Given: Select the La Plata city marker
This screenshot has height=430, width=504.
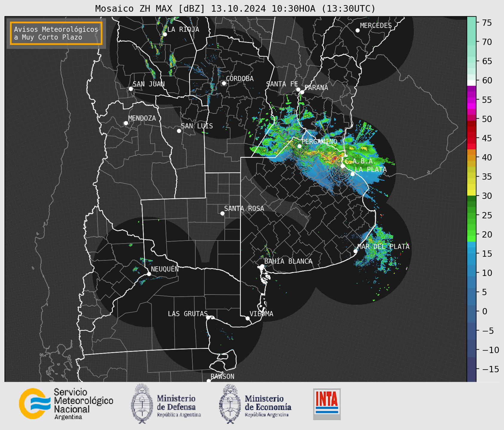Looking at the screenshot, I should coord(353,174).
